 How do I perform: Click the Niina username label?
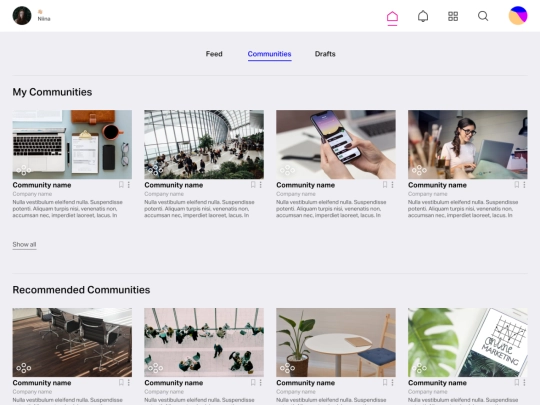pos(44,19)
